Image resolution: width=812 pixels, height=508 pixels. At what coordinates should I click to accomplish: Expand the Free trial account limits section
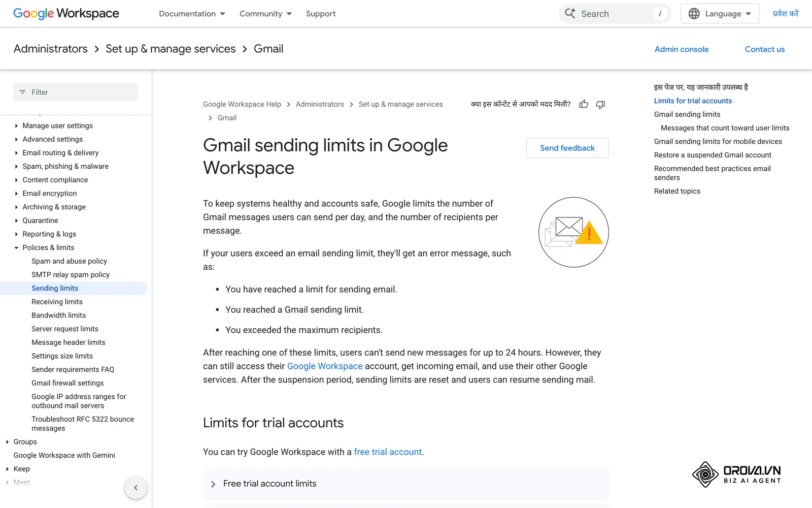405,484
